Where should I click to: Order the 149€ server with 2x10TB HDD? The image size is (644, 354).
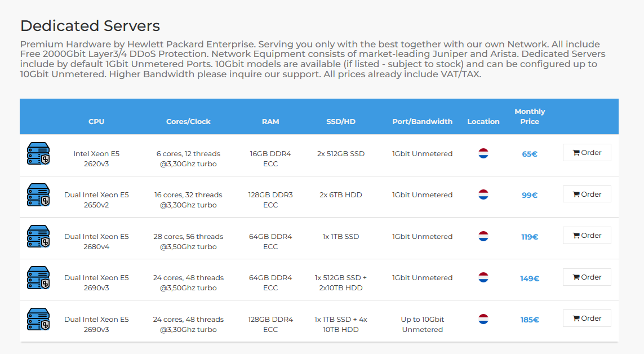pyautogui.click(x=587, y=277)
